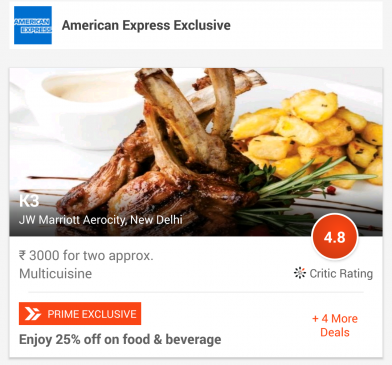This screenshot has height=365, width=392.
Task: Tap the divider line above the deals section
Action: click(x=196, y=292)
